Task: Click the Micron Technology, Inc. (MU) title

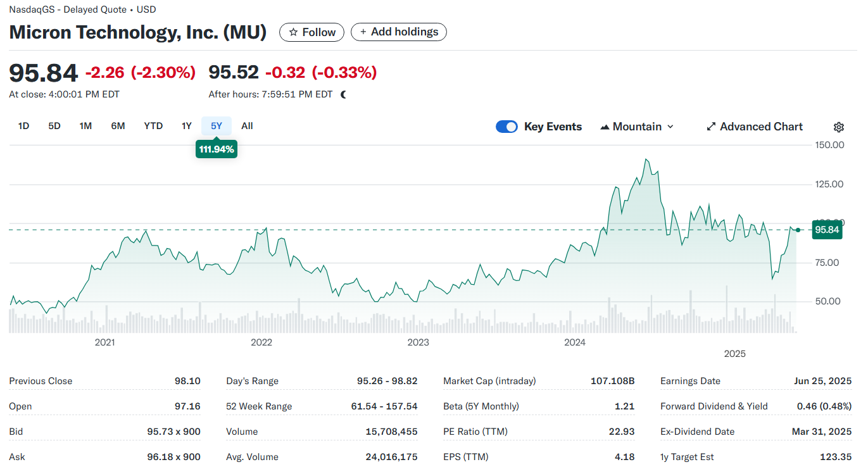Action: (x=138, y=32)
